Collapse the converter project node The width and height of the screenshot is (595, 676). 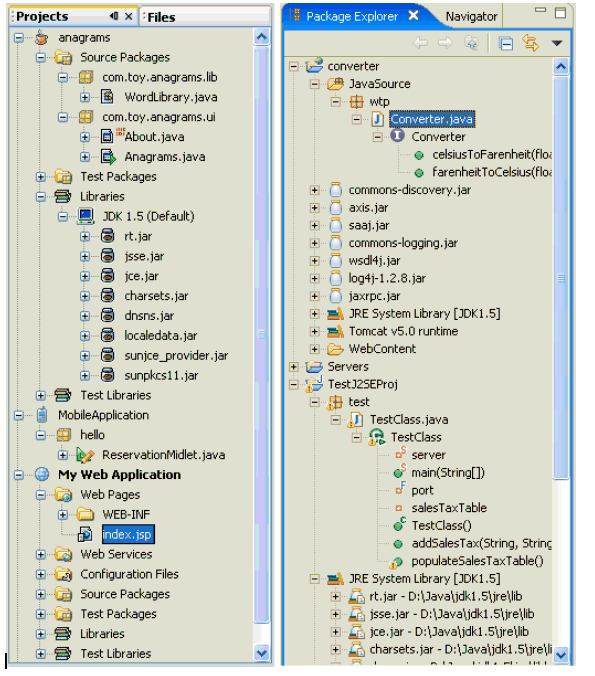[x=294, y=66]
